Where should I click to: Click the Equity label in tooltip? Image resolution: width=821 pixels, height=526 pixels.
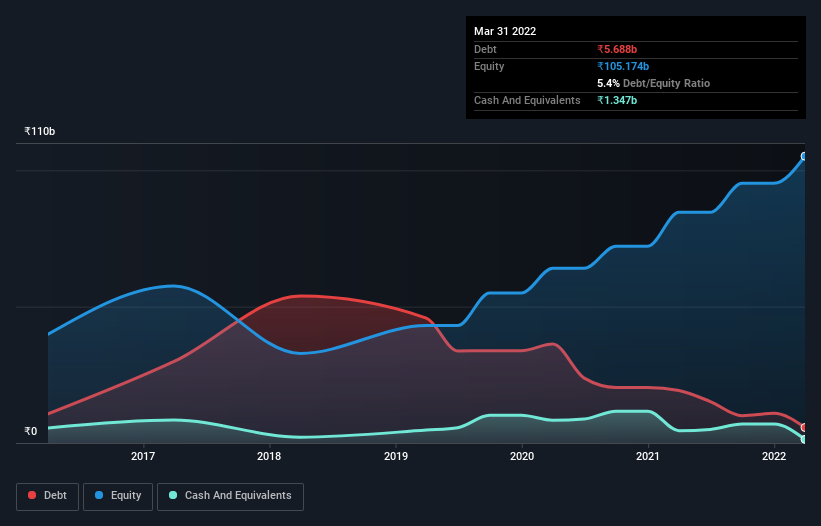489,66
